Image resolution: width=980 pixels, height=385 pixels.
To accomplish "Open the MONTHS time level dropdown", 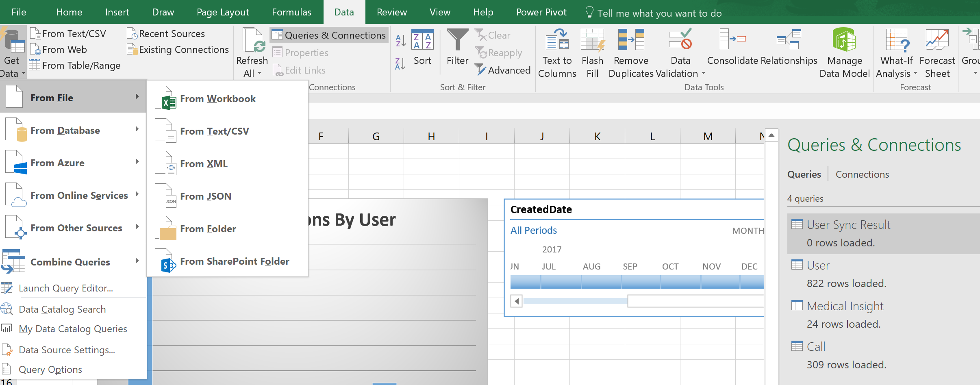I will (747, 231).
